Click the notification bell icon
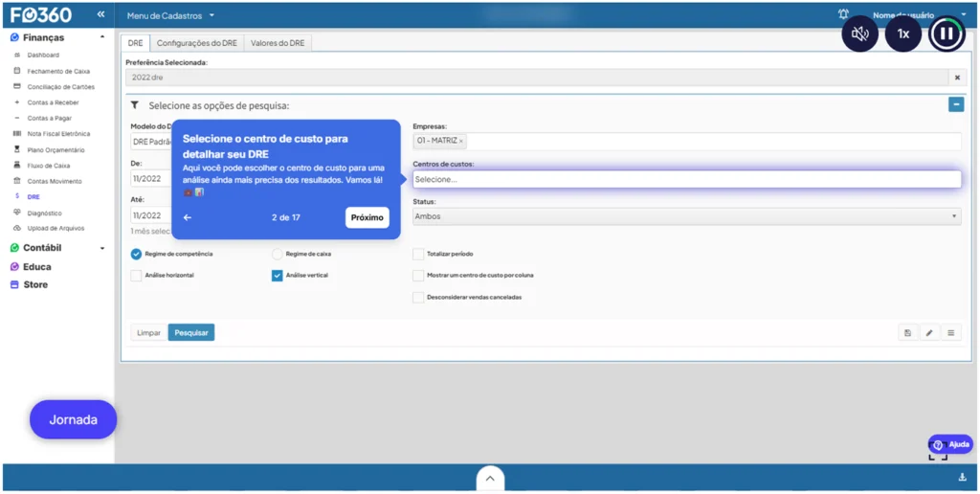Viewport: 980px width, 494px height. [x=844, y=14]
